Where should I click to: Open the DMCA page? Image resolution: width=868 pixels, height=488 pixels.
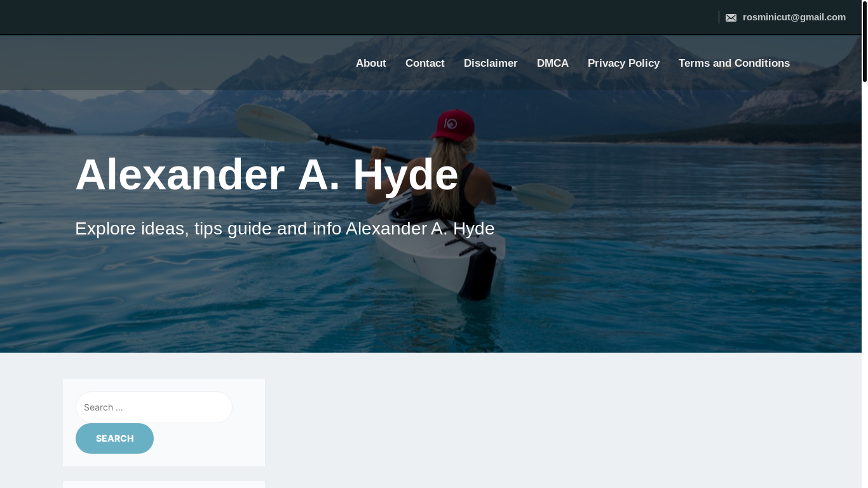click(553, 63)
